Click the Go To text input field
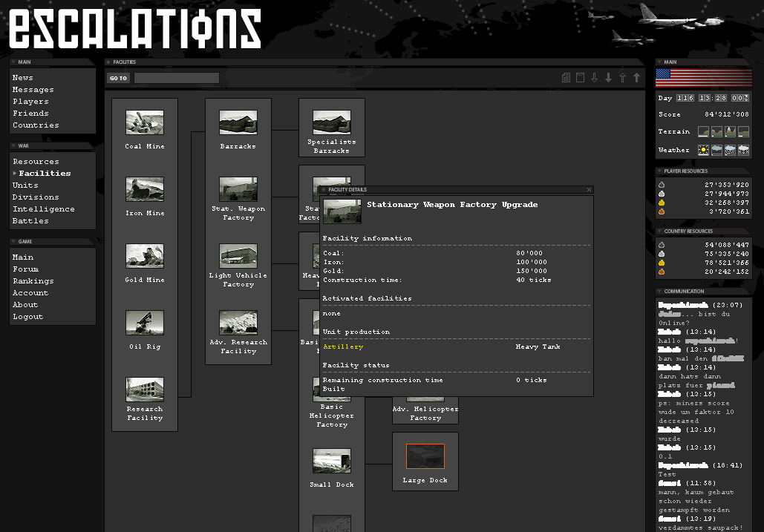Screen dimensions: 764x532 [x=177, y=78]
